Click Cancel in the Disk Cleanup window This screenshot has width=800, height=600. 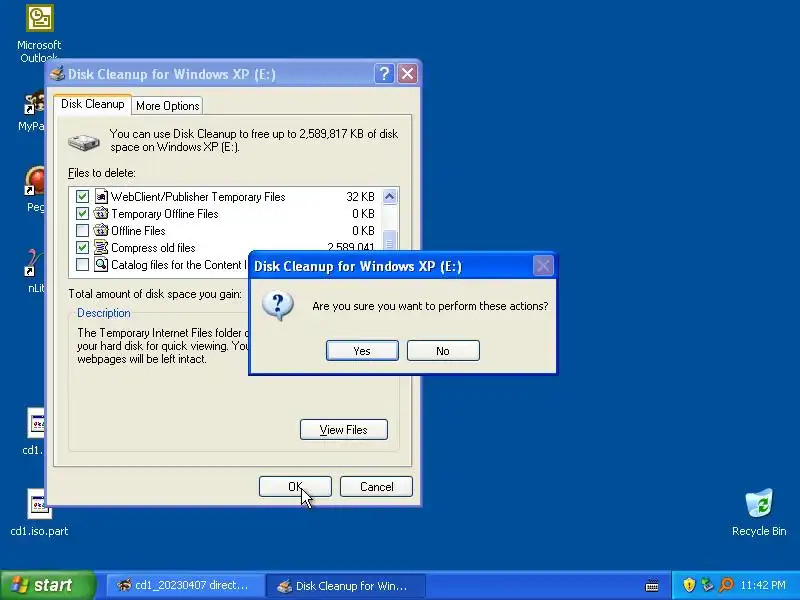point(376,487)
